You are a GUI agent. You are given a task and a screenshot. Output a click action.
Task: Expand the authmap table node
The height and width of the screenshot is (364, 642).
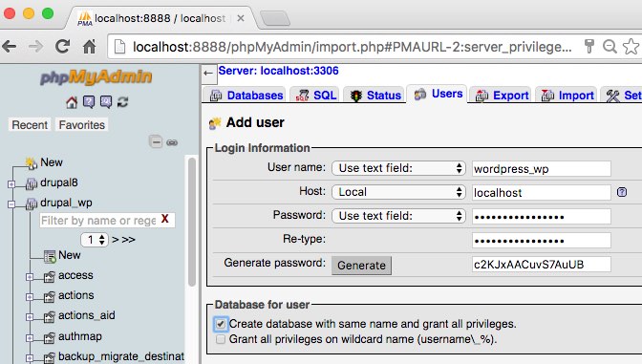point(30,338)
